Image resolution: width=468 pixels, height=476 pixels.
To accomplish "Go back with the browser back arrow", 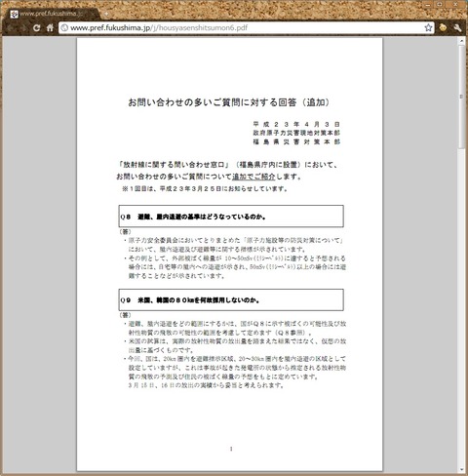I will click(x=11, y=28).
